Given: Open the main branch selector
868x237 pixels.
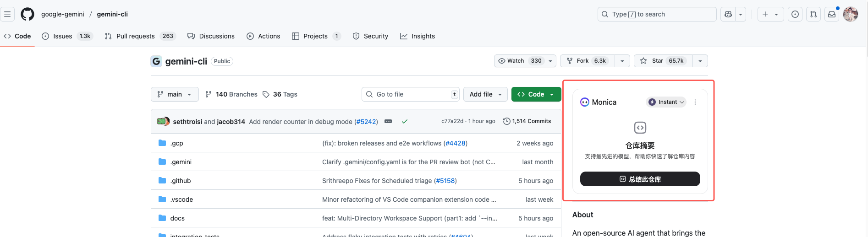Looking at the screenshot, I should 175,94.
